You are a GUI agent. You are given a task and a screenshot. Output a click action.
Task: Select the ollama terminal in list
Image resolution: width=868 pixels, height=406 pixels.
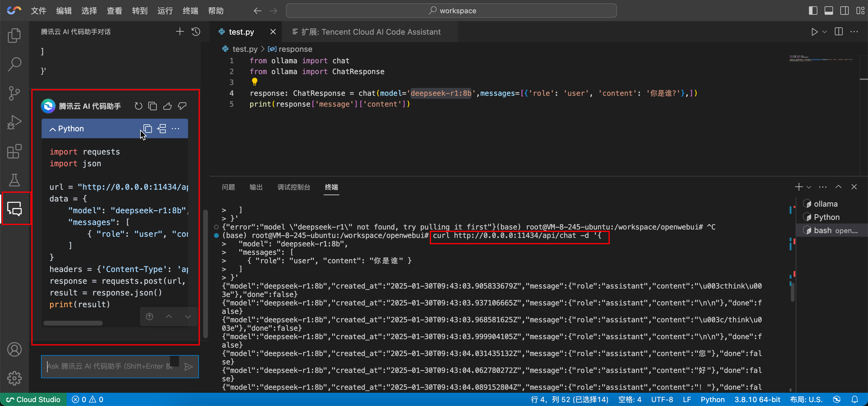point(825,204)
